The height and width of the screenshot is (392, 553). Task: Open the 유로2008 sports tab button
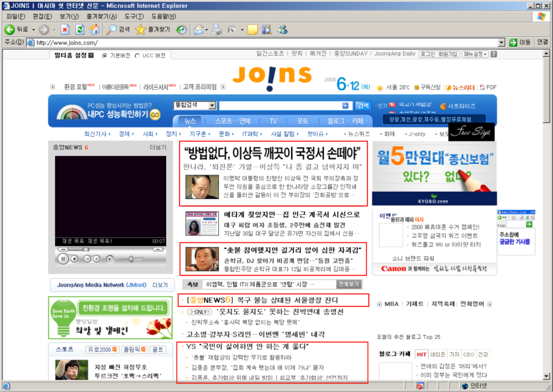pyautogui.click(x=102, y=350)
